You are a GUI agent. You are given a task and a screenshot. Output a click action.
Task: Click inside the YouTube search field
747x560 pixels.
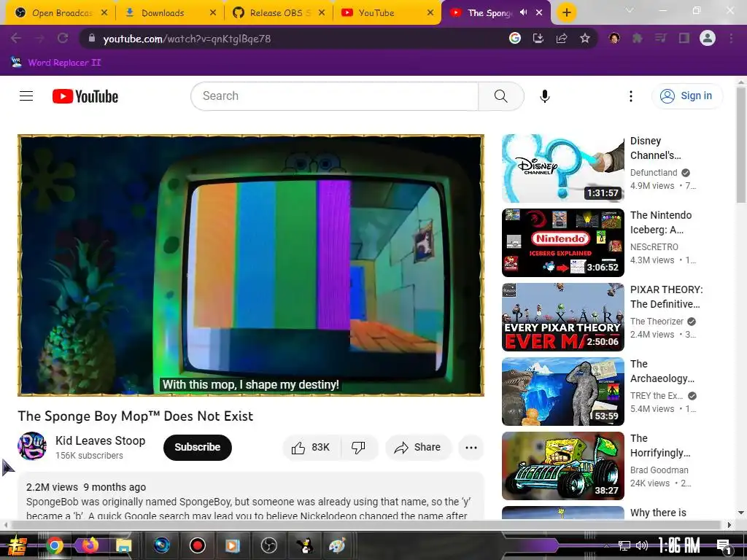click(x=334, y=96)
